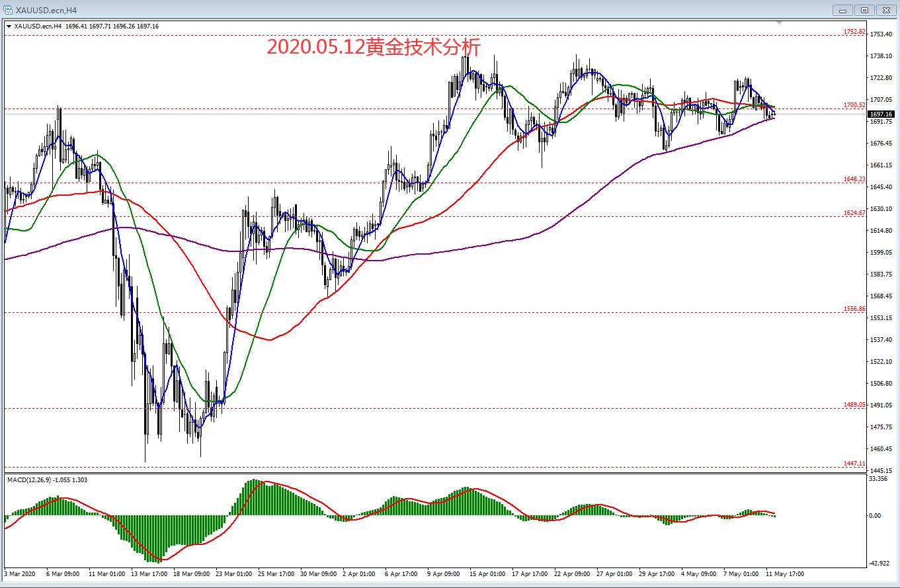
Task: Click price axis value 1661.15
Action: tap(881, 165)
